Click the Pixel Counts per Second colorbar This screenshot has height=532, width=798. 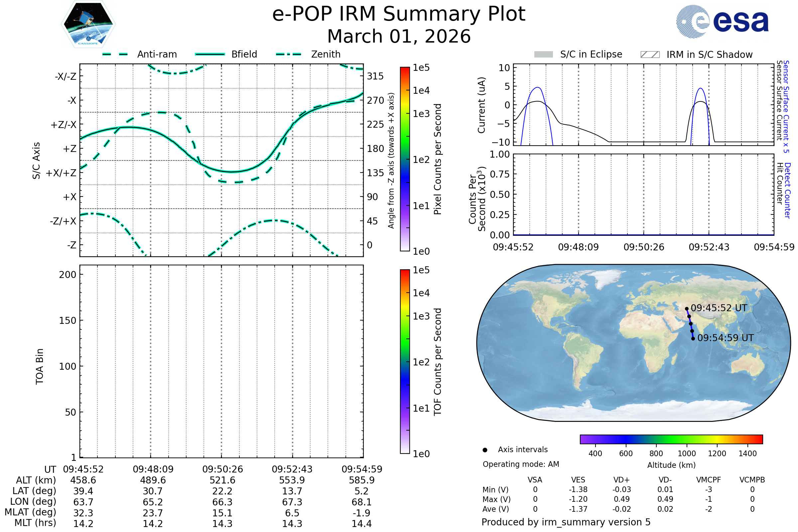pos(405,159)
